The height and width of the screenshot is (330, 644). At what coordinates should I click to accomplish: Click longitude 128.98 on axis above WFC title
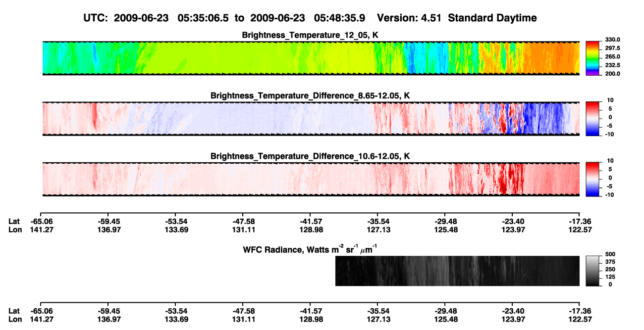coord(311,230)
